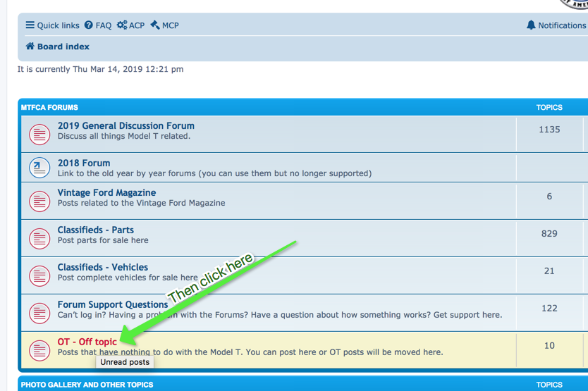Open the FAQ page
Screen dimensions: 588x391
point(98,25)
